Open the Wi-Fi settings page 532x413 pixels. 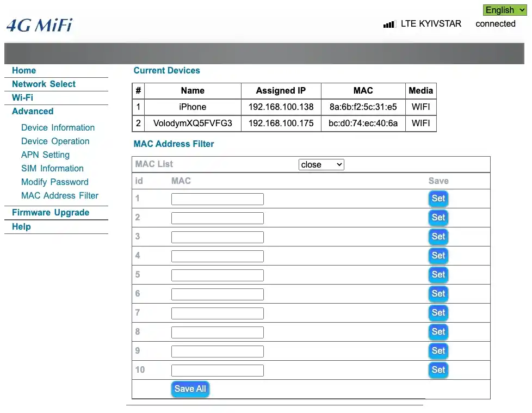[x=21, y=97]
